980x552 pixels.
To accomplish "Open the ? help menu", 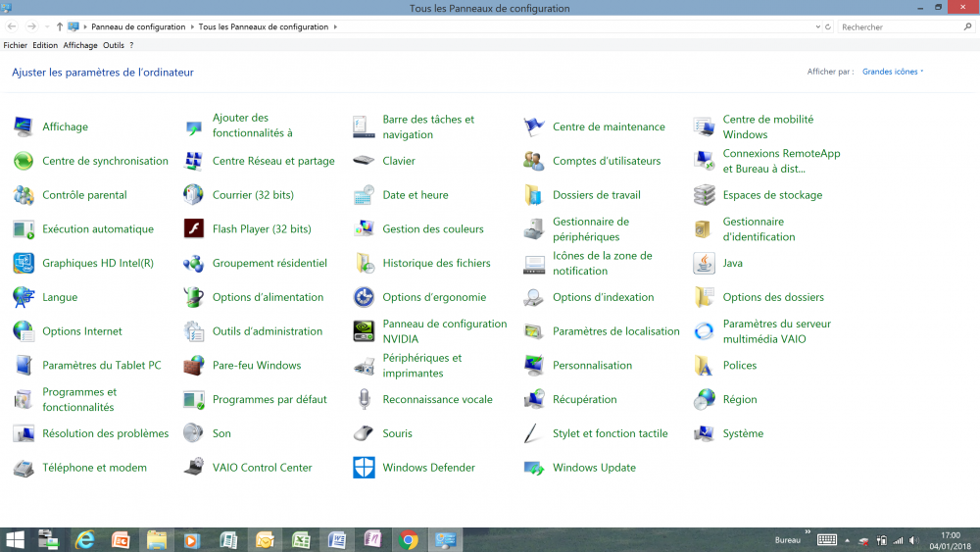I will [x=131, y=45].
